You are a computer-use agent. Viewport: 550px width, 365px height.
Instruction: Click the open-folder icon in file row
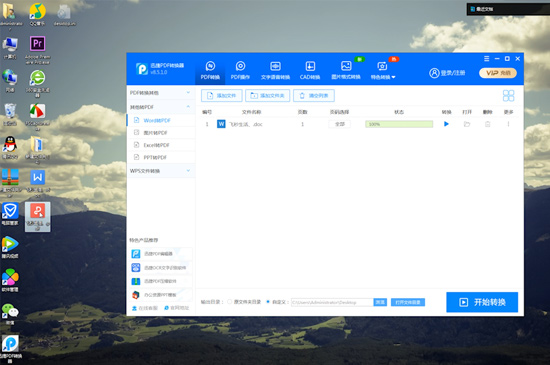coord(467,124)
